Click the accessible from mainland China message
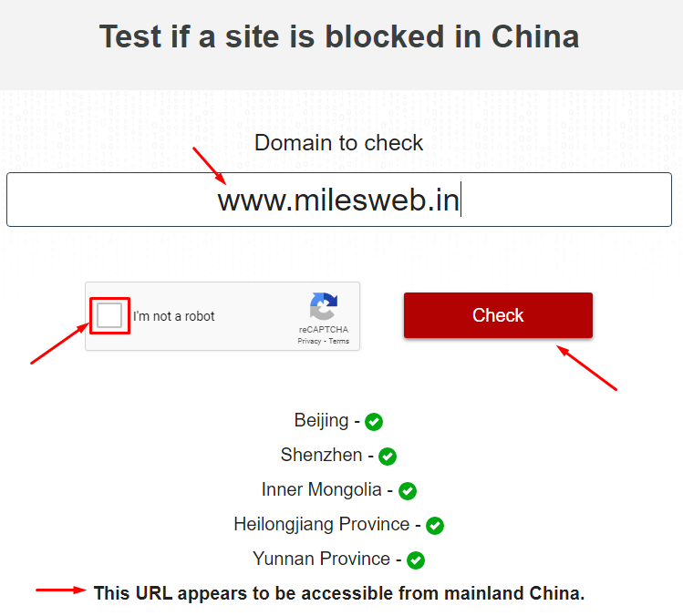This screenshot has height=616, width=683. (339, 593)
